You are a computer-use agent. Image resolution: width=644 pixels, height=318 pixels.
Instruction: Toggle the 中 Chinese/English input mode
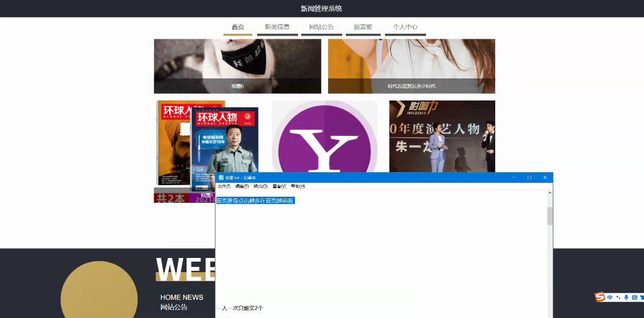[610, 297]
